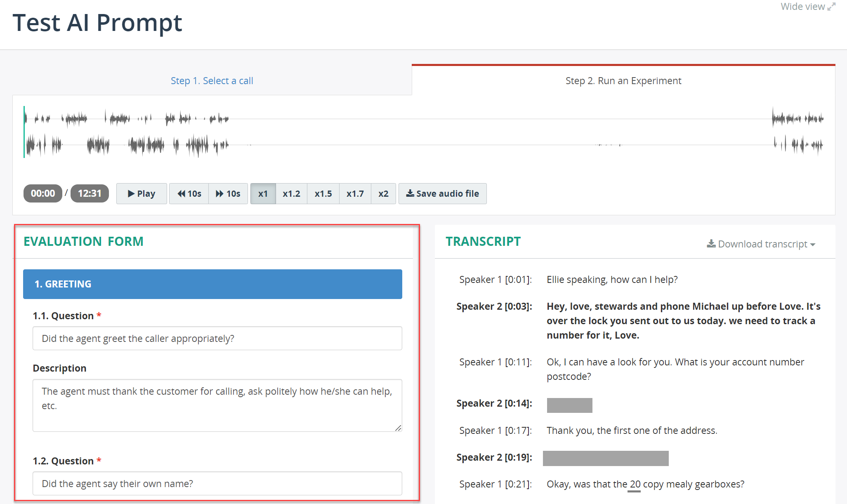Rewind audio by 10 seconds
The height and width of the screenshot is (504, 847).
pos(189,193)
